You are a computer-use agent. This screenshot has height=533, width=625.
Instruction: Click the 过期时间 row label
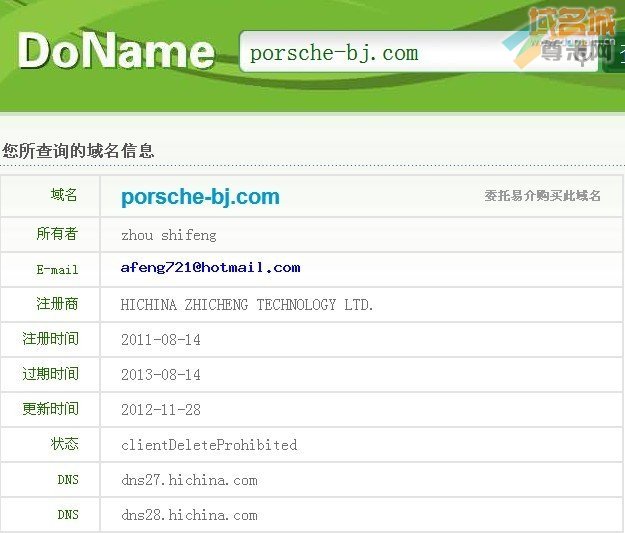pyautogui.click(x=50, y=374)
